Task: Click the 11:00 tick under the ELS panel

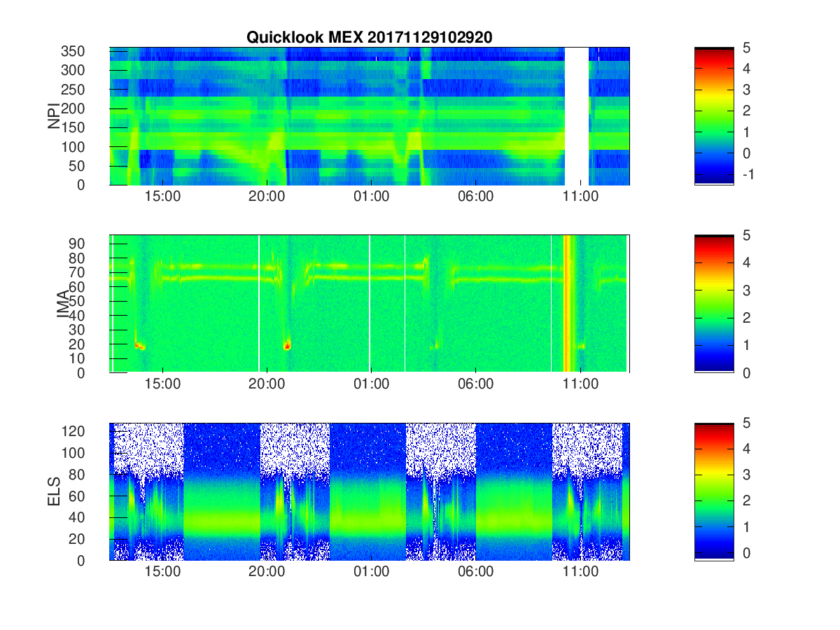Action: [x=580, y=572]
